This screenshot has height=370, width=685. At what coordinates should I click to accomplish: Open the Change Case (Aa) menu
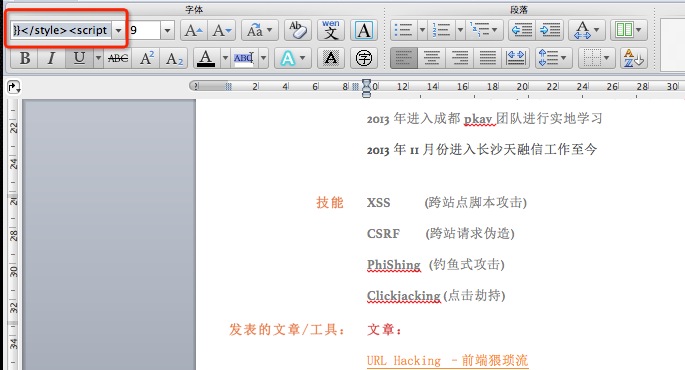coord(259,30)
